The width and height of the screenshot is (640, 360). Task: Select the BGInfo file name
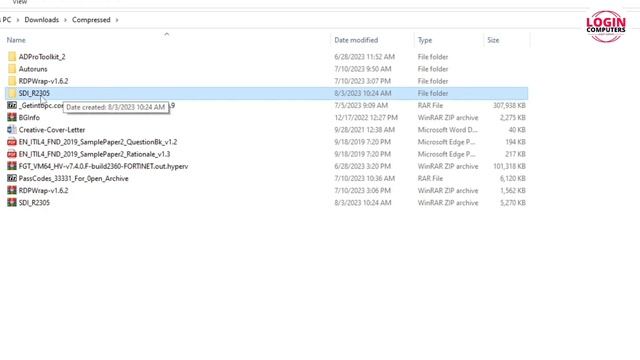coord(29,118)
